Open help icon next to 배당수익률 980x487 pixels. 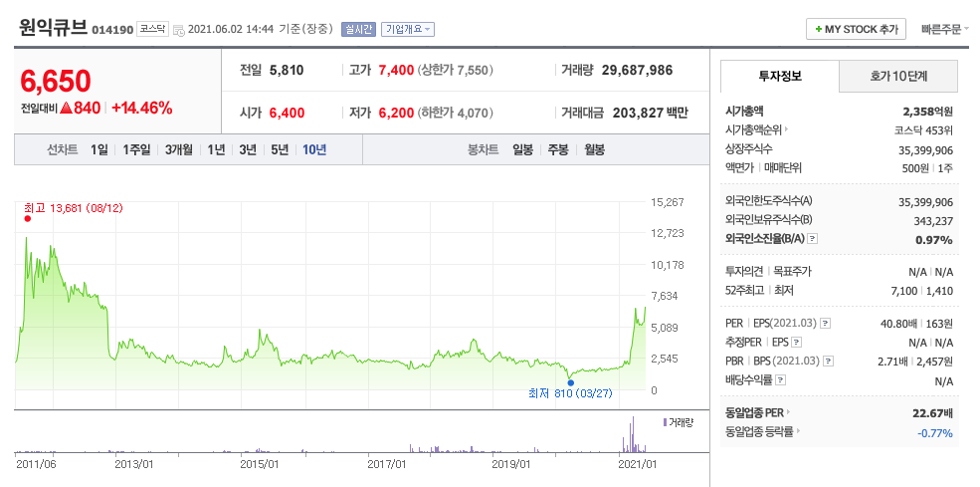781,380
